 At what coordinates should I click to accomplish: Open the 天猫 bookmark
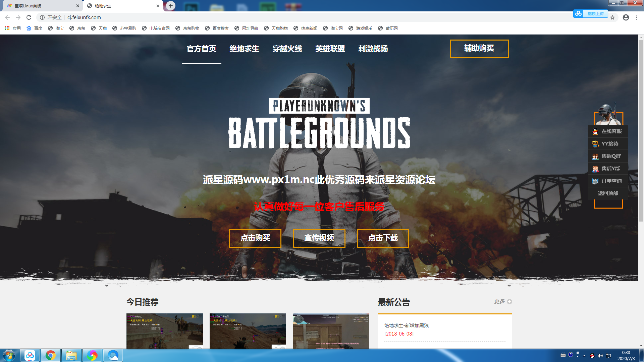99,28
